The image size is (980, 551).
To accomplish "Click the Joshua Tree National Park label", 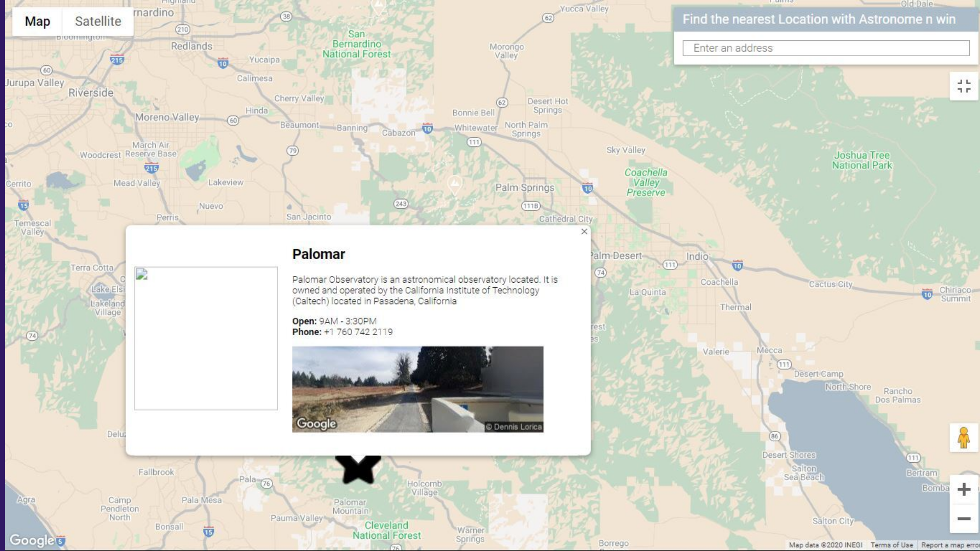I will click(x=862, y=160).
